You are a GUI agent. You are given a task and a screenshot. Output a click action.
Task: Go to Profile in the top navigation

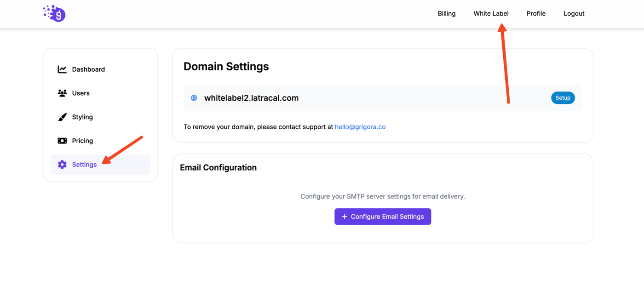point(536,14)
